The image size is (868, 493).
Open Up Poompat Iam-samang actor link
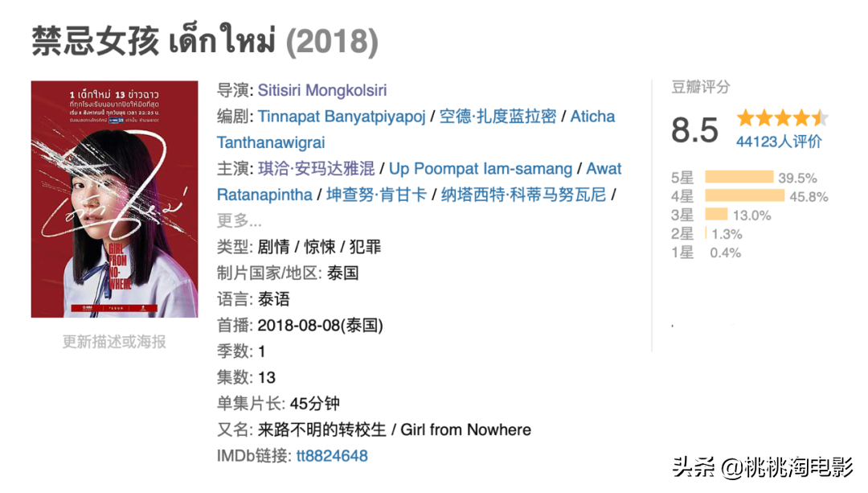click(x=481, y=169)
